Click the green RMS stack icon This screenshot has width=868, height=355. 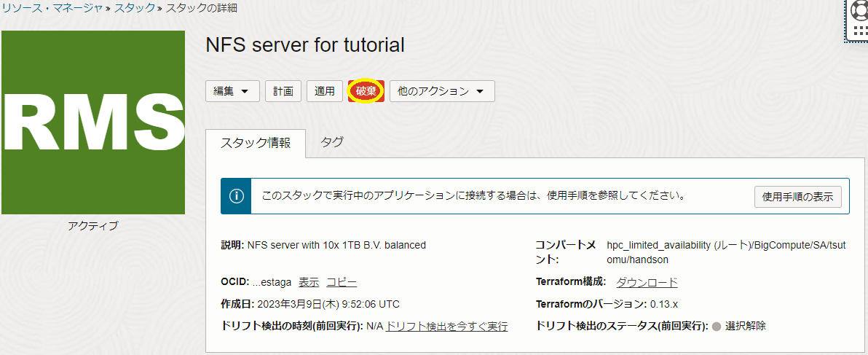pos(93,122)
